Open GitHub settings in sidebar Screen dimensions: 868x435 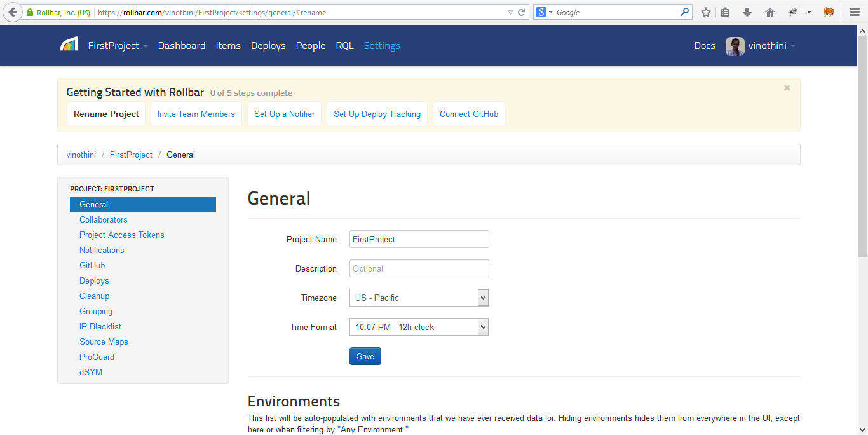point(92,265)
